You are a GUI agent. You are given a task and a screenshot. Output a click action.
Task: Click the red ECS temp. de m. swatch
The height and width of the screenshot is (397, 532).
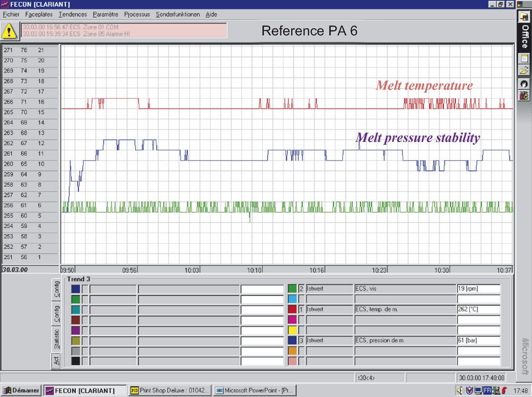(x=292, y=309)
